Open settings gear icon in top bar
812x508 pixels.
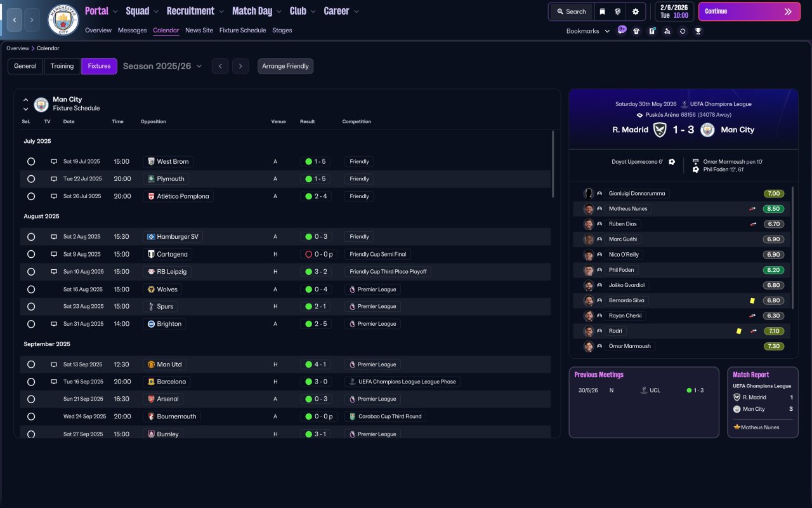click(x=635, y=11)
